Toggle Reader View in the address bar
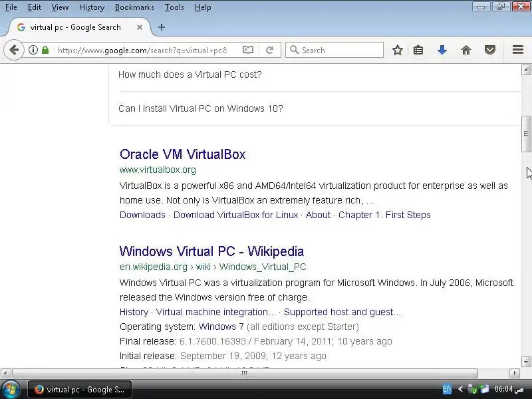The height and width of the screenshot is (399, 532). click(x=248, y=51)
